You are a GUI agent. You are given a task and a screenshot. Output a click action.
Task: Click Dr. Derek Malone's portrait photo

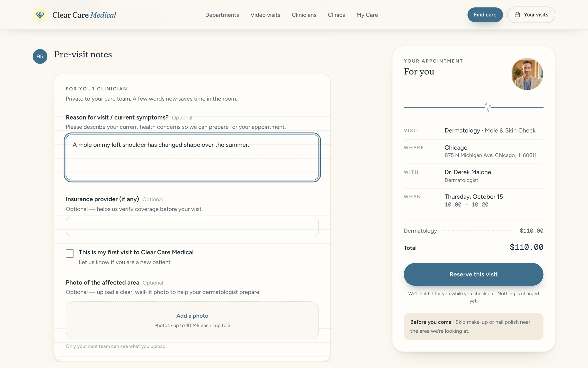(x=527, y=74)
